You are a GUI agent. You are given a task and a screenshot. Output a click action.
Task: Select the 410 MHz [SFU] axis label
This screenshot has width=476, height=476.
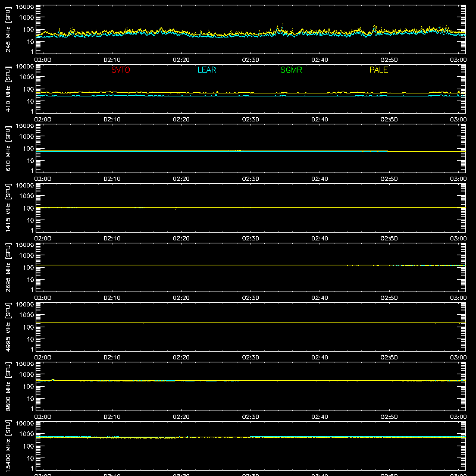[8, 89]
